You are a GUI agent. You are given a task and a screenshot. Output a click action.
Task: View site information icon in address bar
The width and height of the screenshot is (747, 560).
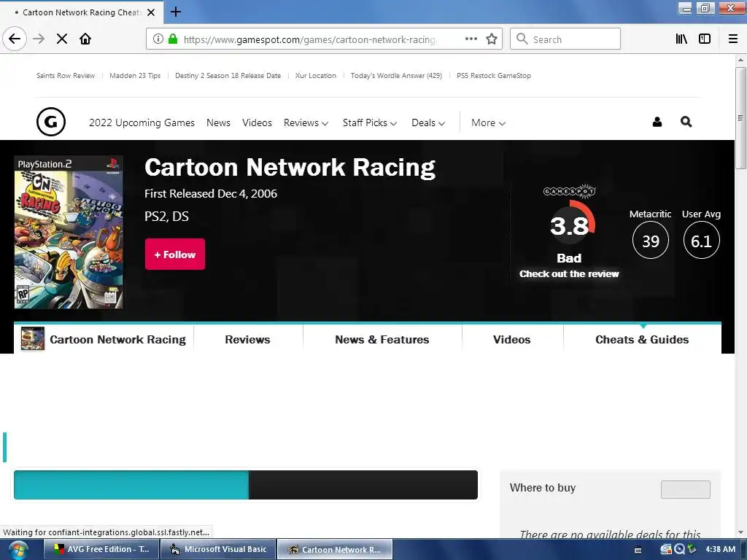[158, 39]
